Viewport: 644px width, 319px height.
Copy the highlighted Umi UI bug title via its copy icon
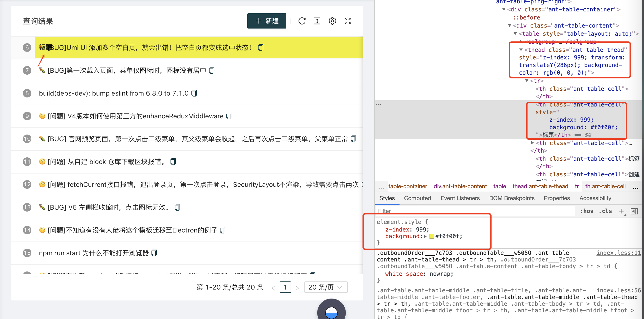(x=260, y=48)
